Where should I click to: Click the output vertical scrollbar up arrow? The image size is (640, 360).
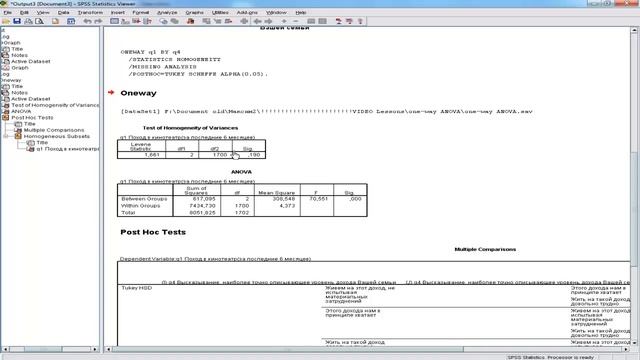tap(634, 30)
